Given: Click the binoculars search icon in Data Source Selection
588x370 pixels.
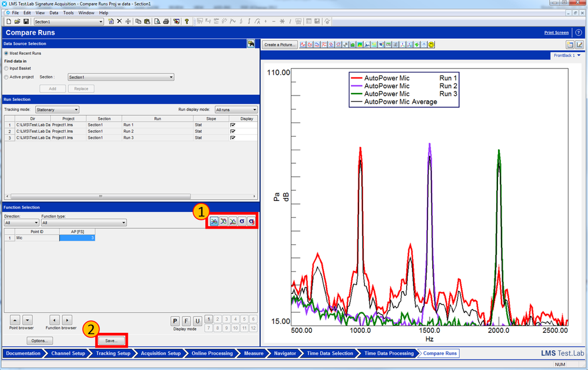Looking at the screenshot, I should pyautogui.click(x=251, y=44).
